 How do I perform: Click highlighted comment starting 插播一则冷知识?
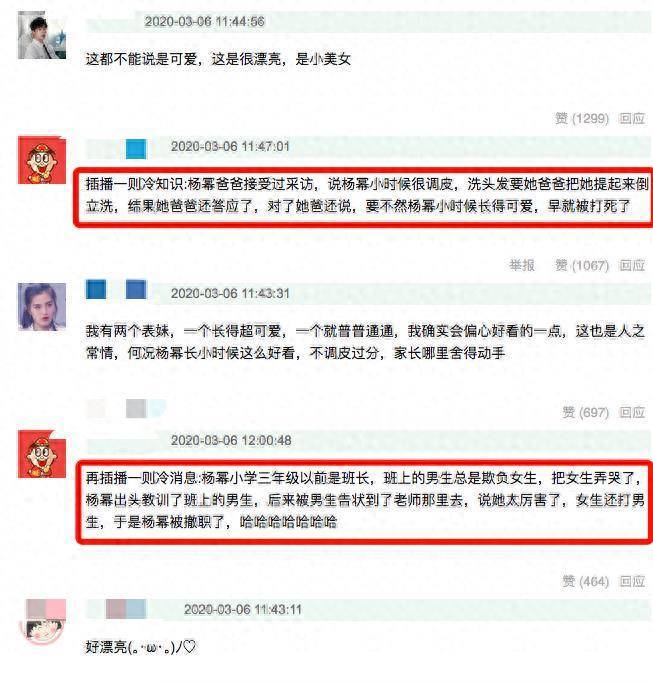pos(364,197)
